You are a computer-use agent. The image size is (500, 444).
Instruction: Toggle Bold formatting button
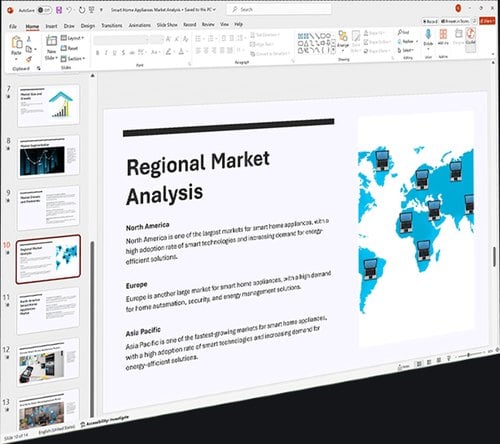pyautogui.click(x=98, y=53)
